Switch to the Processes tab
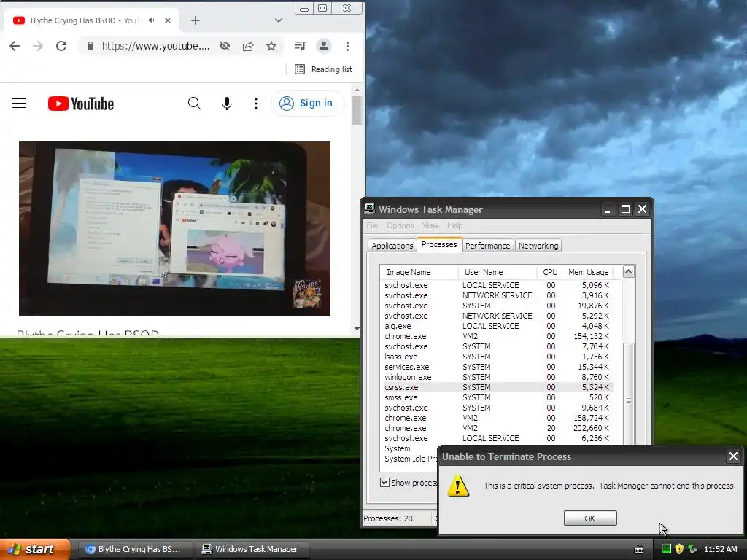Screen dimensions: 747x560 (x=439, y=244)
